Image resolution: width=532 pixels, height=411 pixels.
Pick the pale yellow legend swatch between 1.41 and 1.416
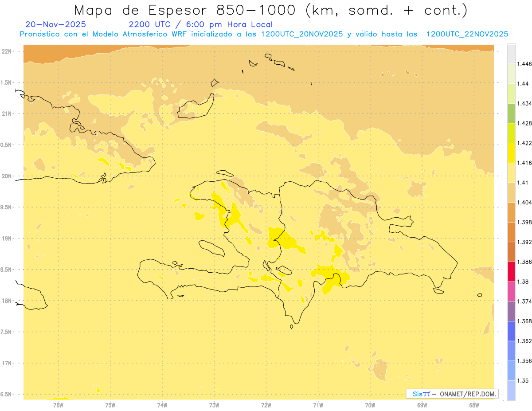tap(511, 173)
